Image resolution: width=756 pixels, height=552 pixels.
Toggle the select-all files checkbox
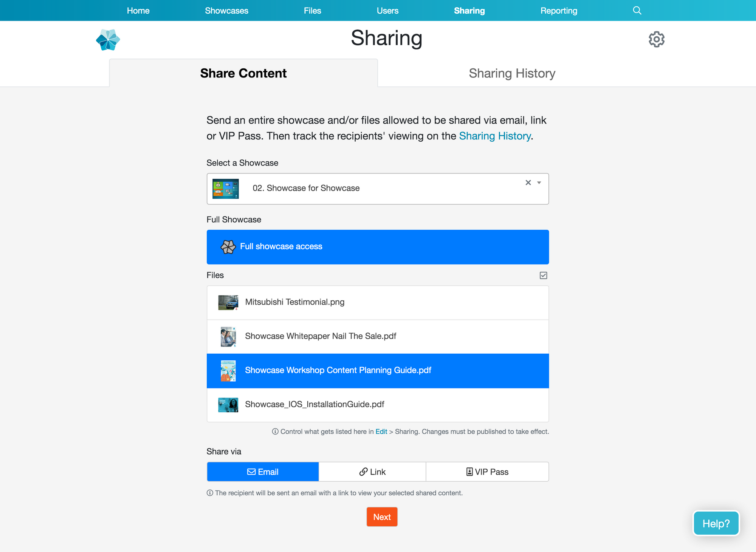tap(543, 275)
